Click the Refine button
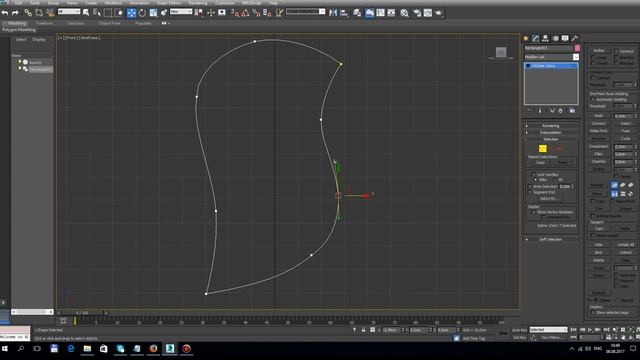640x360 pixels. [599, 51]
